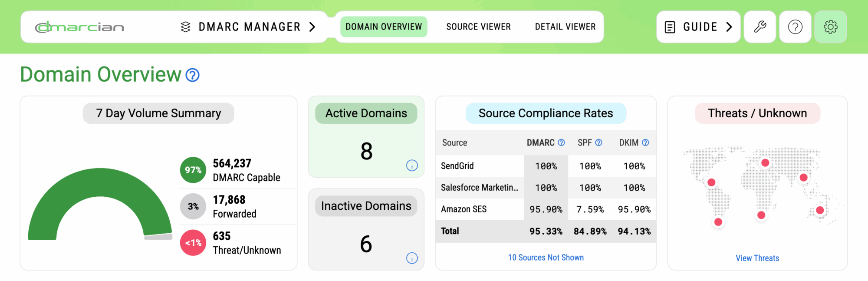
Task: Expand the DMARC Manager chevron
Action: (x=312, y=27)
